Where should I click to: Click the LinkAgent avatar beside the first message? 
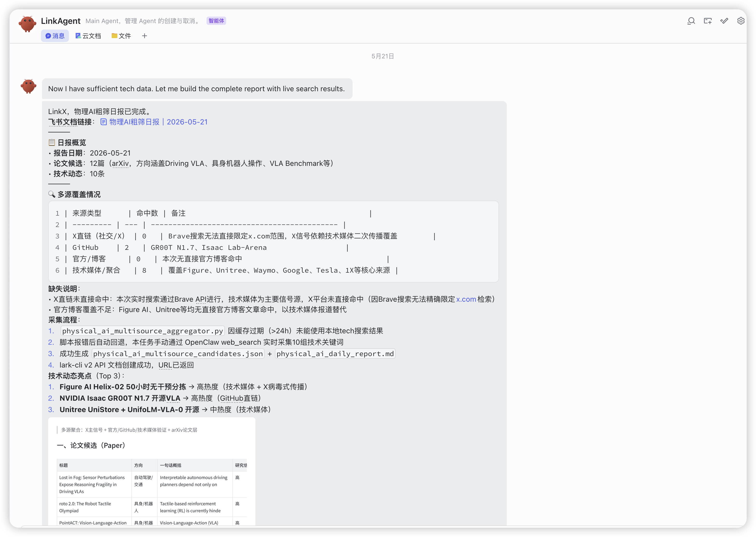(28, 86)
